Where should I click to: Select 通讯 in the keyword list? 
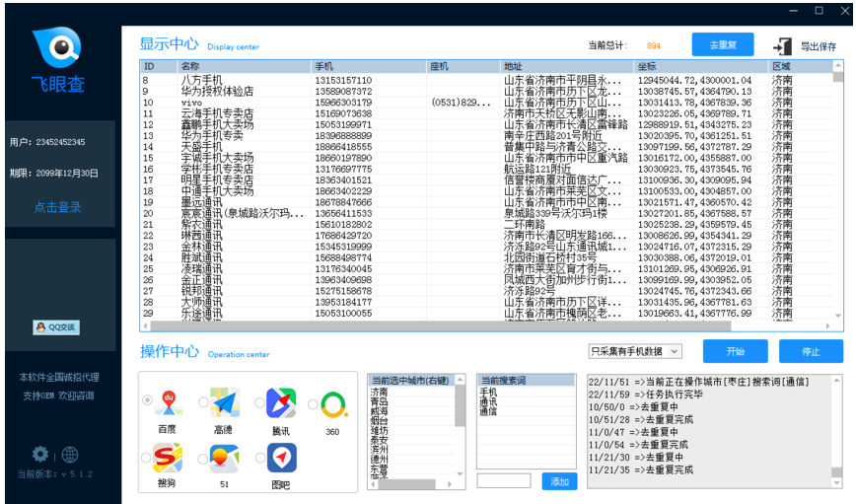coord(488,401)
